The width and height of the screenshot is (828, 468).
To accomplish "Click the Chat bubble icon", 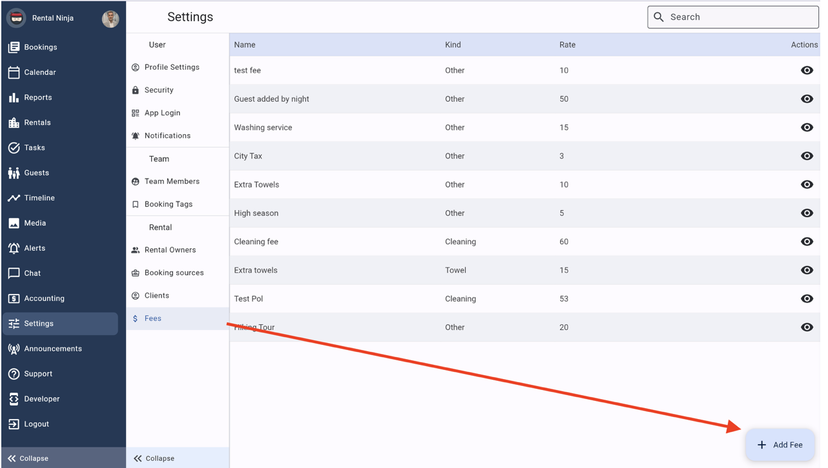I will click(x=14, y=274).
